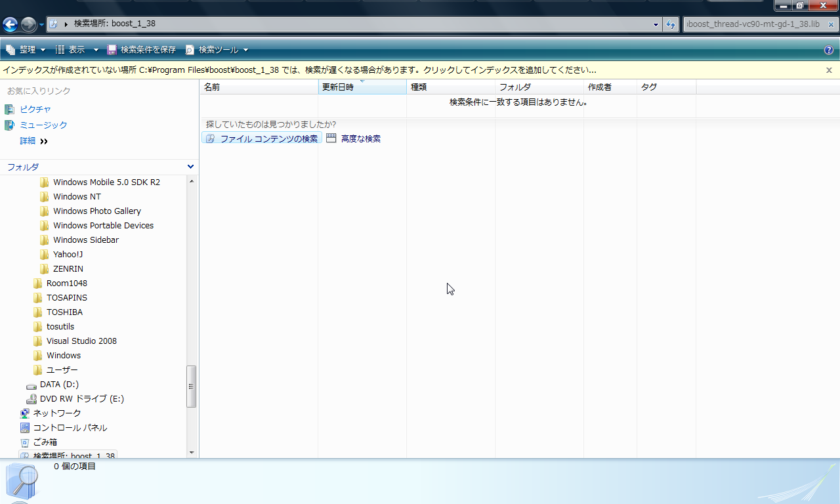
Task: Collapse the フォルダ pane with its chevron
Action: [190, 167]
